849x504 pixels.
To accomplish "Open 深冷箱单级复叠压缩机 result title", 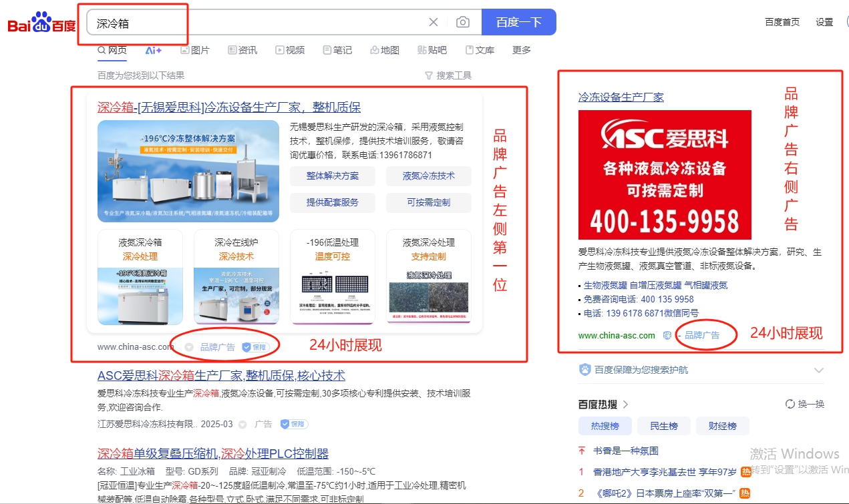I will 213,454.
